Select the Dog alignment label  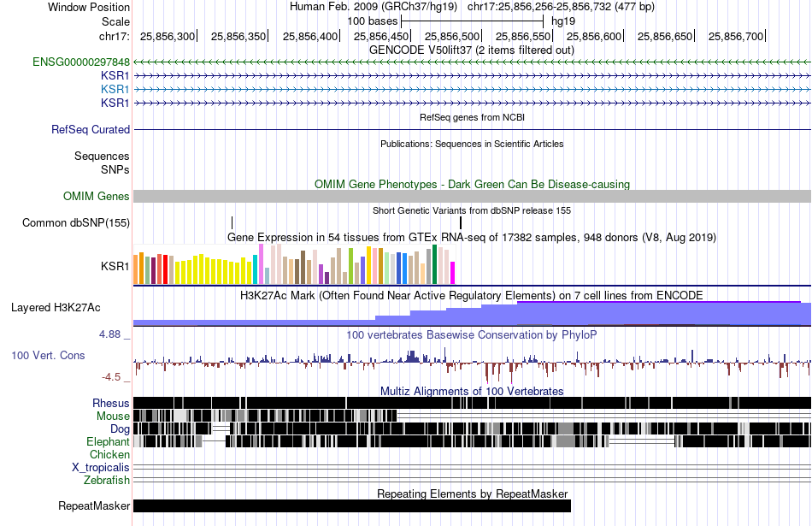click(x=120, y=428)
